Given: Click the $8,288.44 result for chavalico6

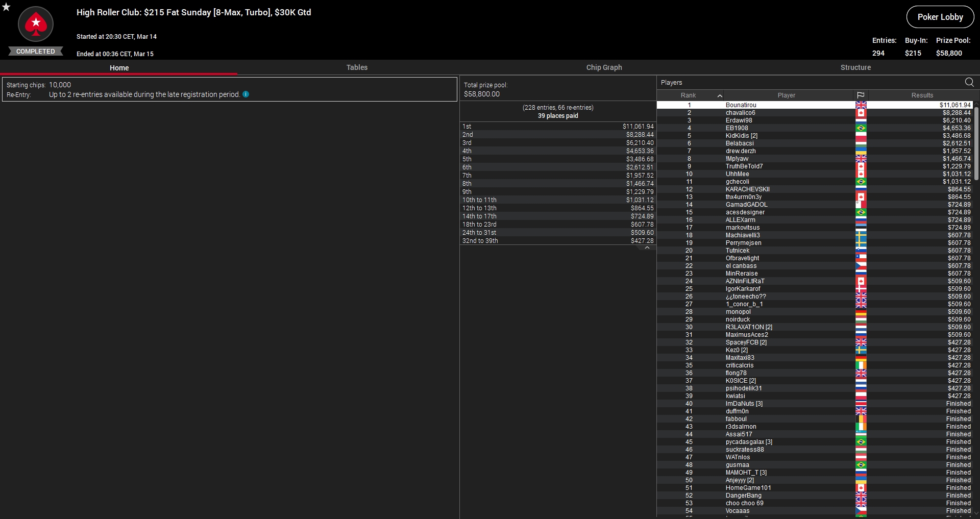Looking at the screenshot, I should click(x=957, y=113).
